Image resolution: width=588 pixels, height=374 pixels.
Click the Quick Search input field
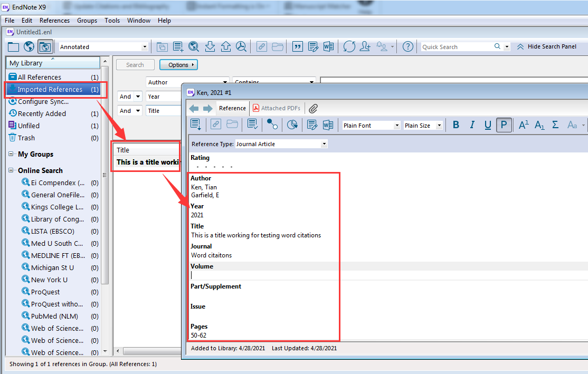[x=457, y=47]
